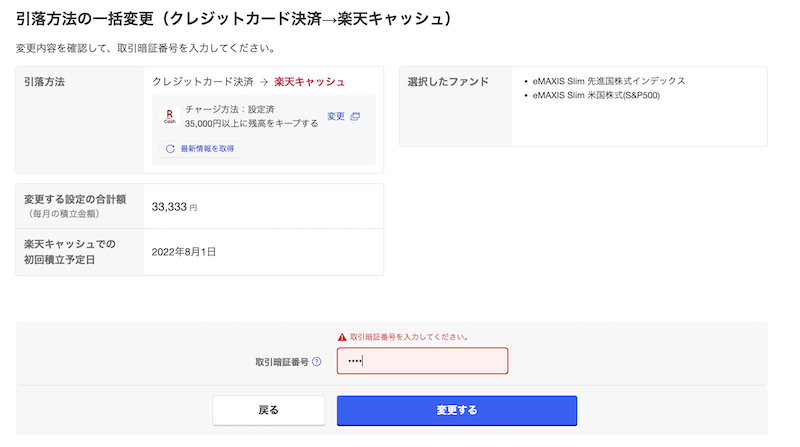Screen dimensions: 800x447
Task: Click the page title 引落方法の一括変更
Action: coord(85,19)
